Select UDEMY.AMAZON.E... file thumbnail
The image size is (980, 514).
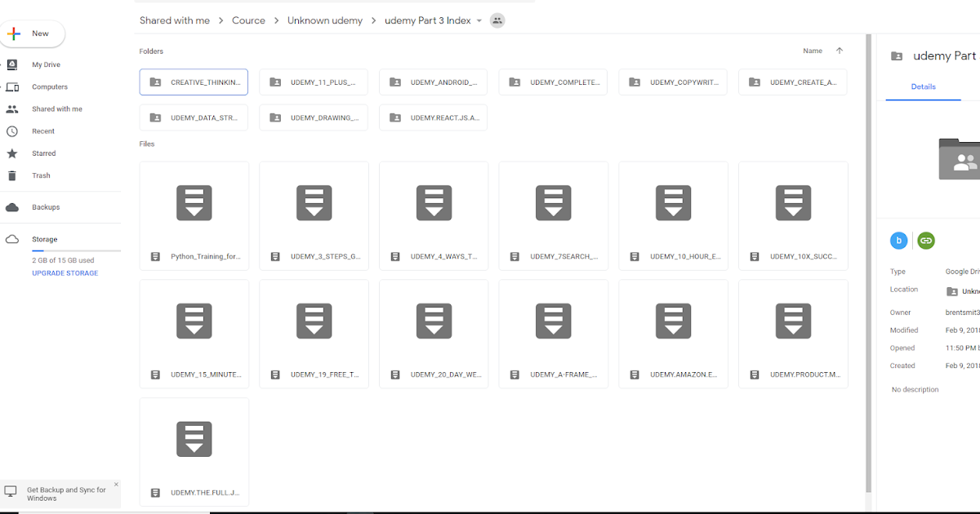(x=673, y=334)
